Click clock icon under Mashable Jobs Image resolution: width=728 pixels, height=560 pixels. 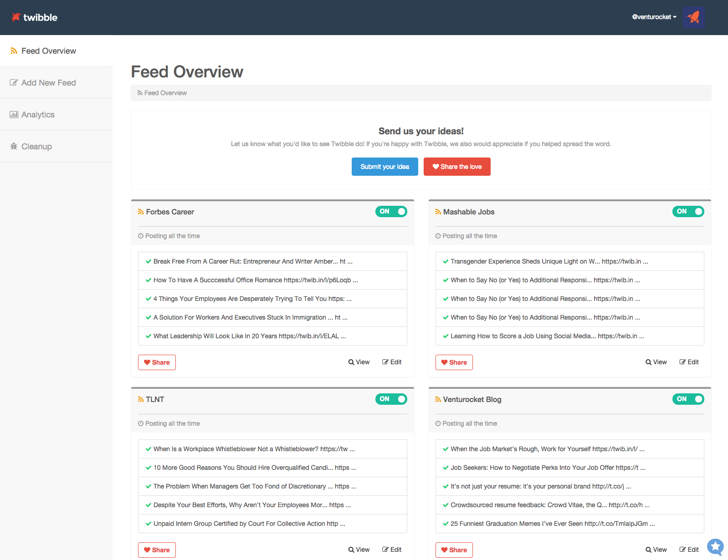point(438,236)
